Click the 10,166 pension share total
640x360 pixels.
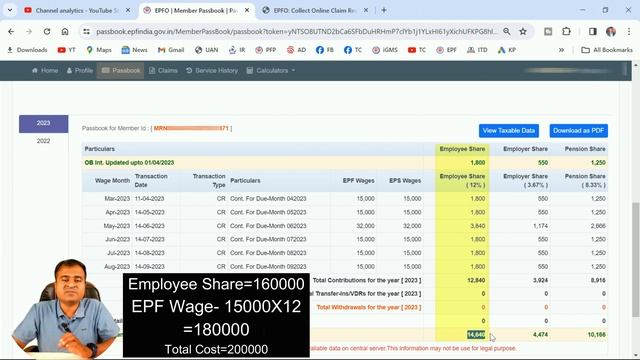point(597,335)
